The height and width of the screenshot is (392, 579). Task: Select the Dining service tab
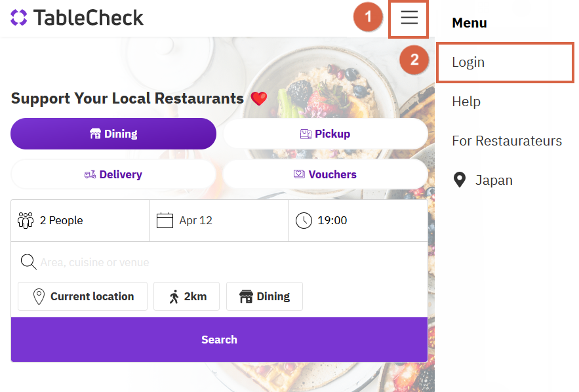click(x=113, y=134)
